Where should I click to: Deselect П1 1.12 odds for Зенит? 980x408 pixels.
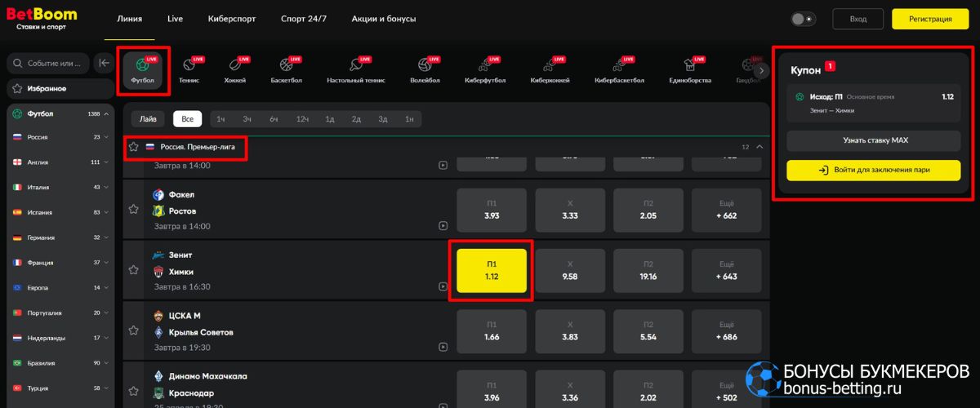492,270
